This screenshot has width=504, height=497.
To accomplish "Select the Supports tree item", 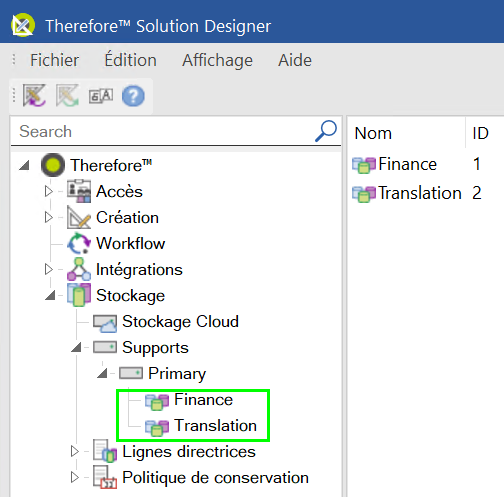I will point(155,348).
